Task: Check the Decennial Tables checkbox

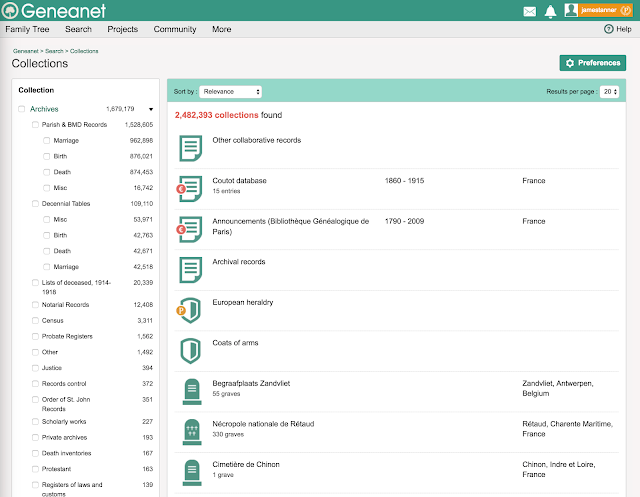Action: coord(35,204)
